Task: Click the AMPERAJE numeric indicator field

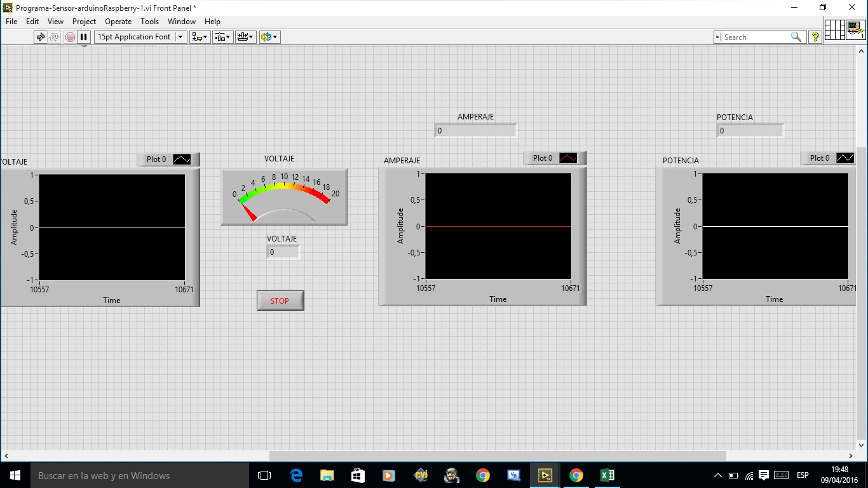Action: pos(475,131)
